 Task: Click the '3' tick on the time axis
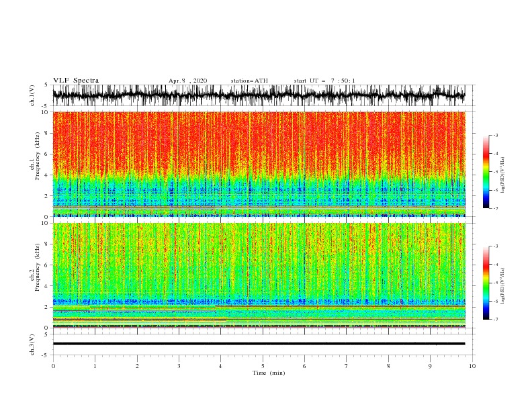(x=179, y=366)
